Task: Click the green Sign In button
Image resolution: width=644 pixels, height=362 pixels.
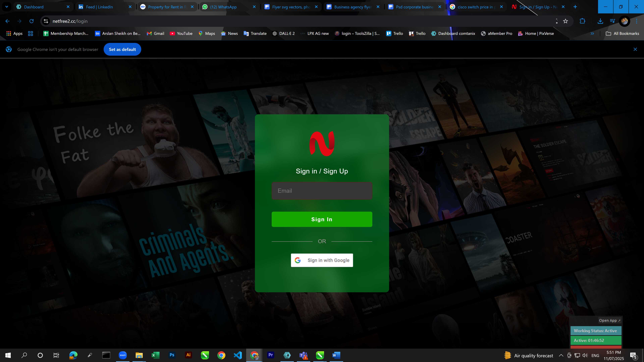Action: coord(322,219)
